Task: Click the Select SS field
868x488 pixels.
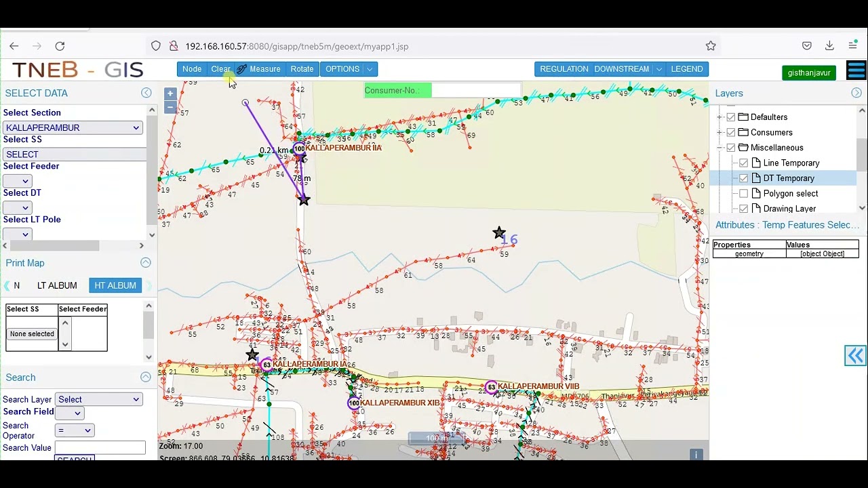Action: tap(75, 155)
